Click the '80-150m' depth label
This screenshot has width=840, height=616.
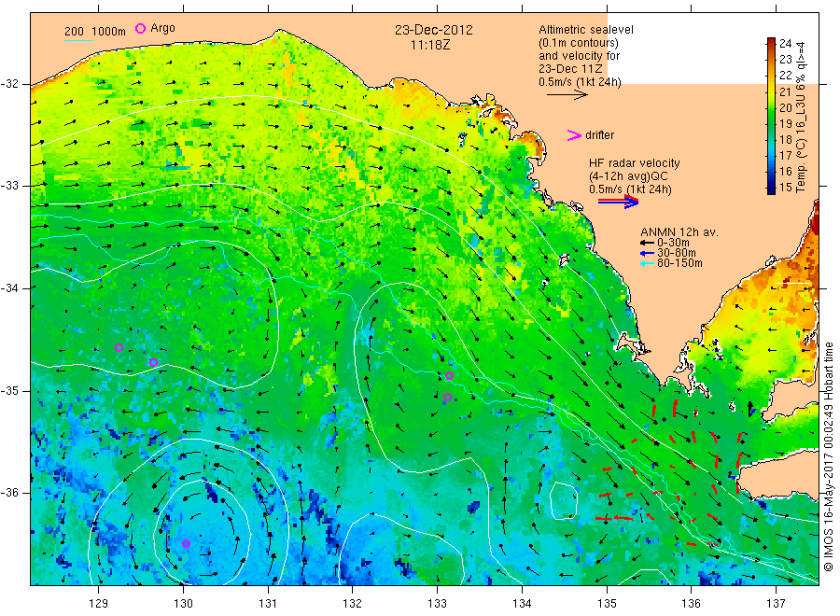679,263
